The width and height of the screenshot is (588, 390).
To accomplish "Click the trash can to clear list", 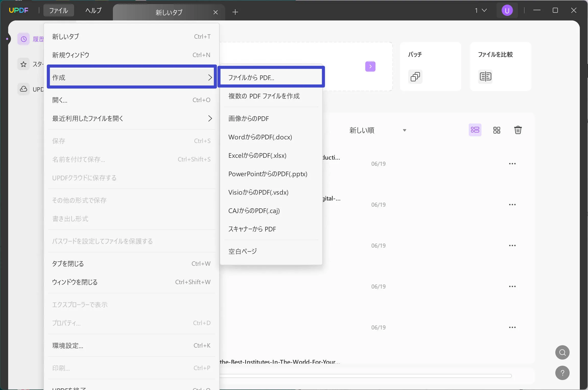I will [518, 130].
